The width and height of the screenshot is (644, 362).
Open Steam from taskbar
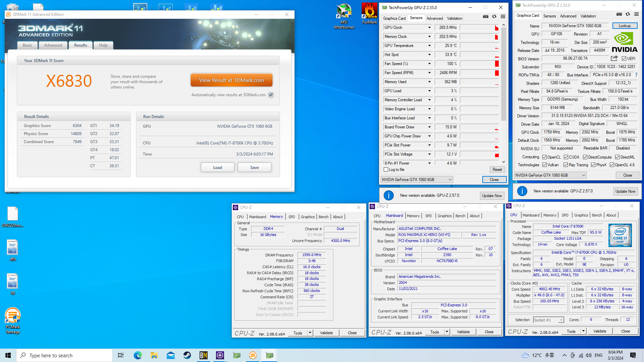point(187,355)
